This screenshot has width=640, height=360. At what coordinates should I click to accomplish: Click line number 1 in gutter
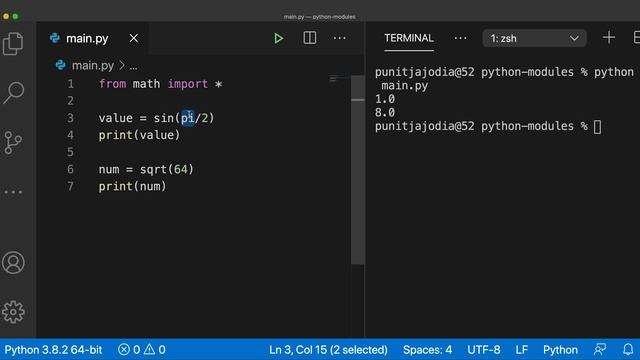click(x=71, y=84)
